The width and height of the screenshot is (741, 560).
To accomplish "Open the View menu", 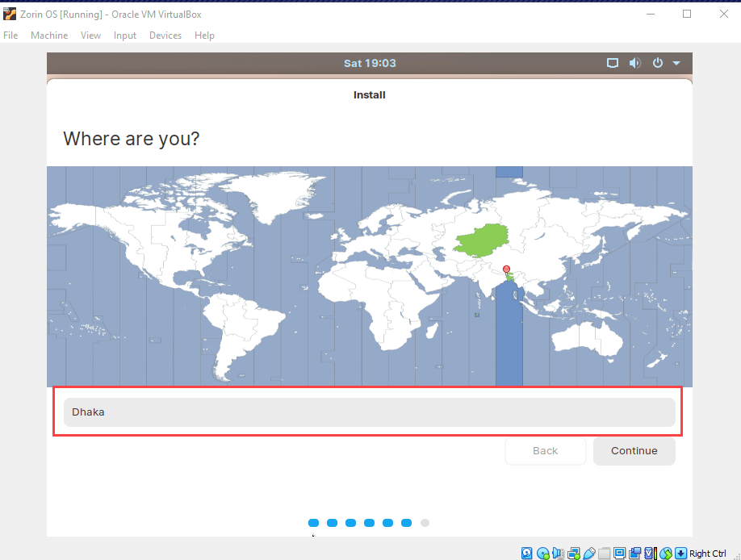I will [x=90, y=36].
